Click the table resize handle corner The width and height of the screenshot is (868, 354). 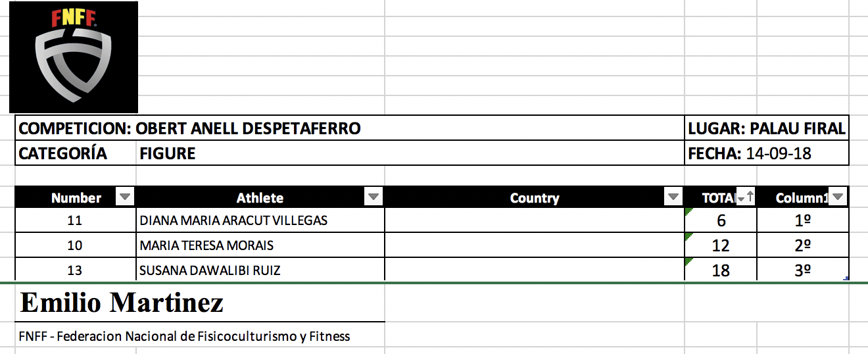(x=846, y=278)
